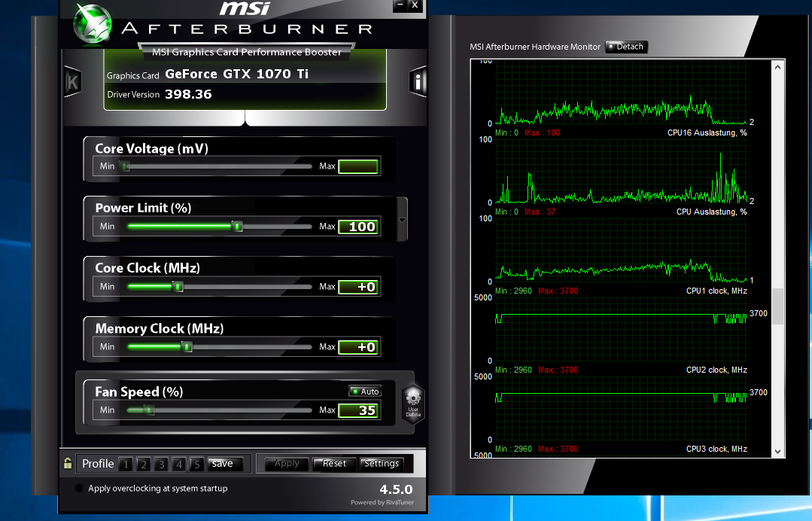Image resolution: width=812 pixels, height=521 pixels.
Task: Click MSI Afterburner Hardware Monitor title
Action: 535,47
